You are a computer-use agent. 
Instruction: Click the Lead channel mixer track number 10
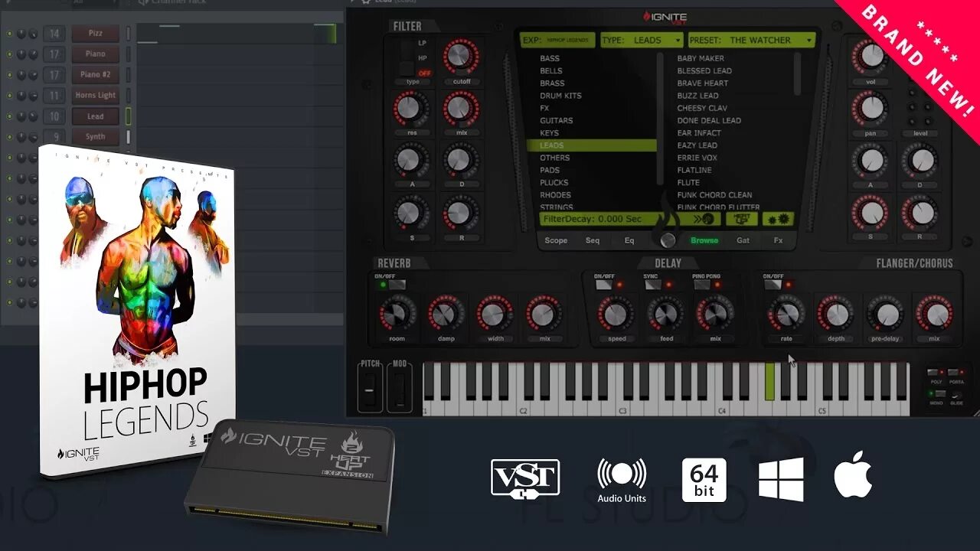point(54,116)
